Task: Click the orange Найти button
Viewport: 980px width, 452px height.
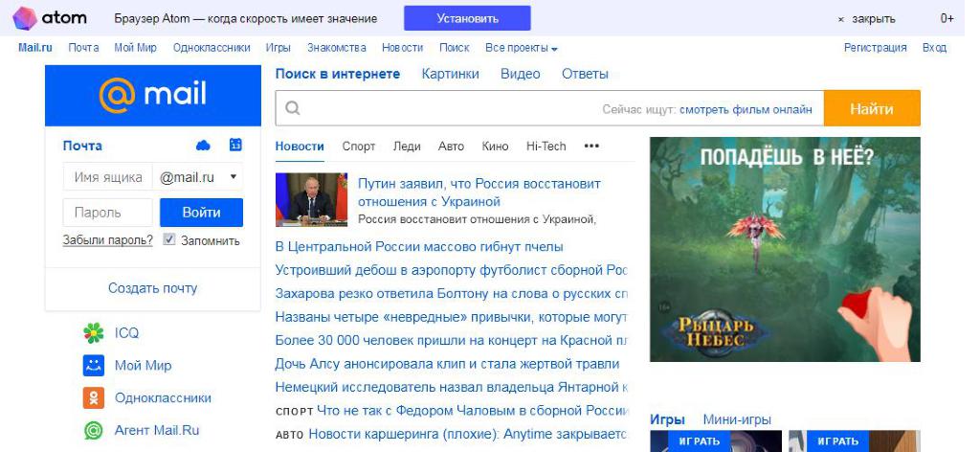Action: tap(872, 109)
